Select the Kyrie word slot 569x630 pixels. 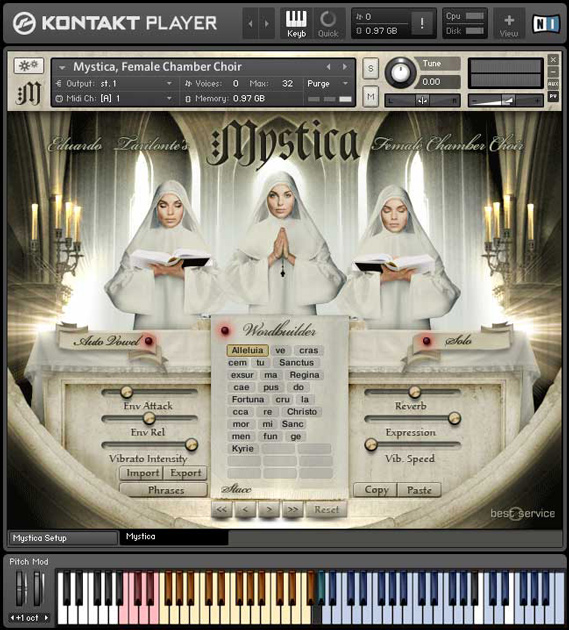243,448
